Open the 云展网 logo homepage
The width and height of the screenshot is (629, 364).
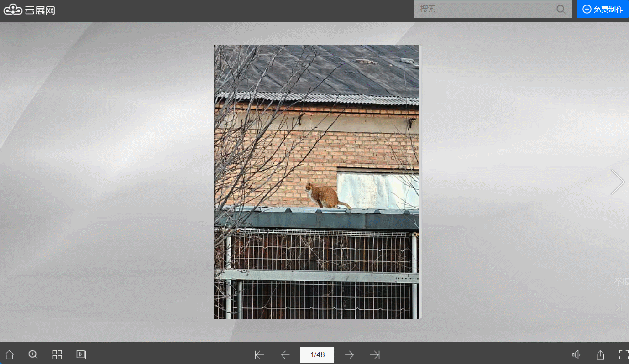pos(30,10)
